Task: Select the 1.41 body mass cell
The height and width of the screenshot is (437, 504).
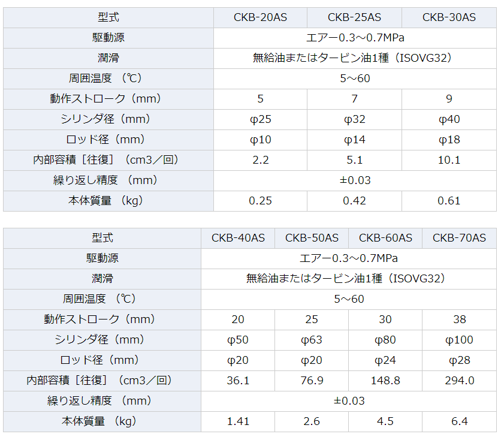Action: (238, 421)
